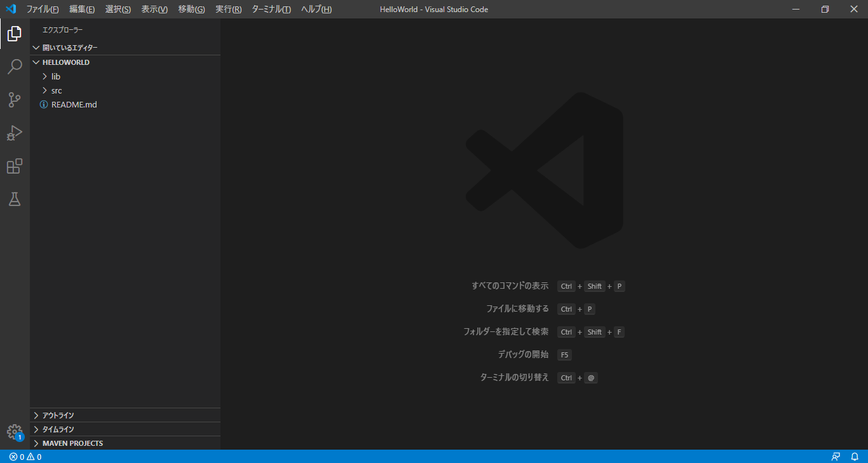This screenshot has height=463, width=868.
Task: Click the フォルダーを指定して検索 hint text
Action: click(x=506, y=332)
